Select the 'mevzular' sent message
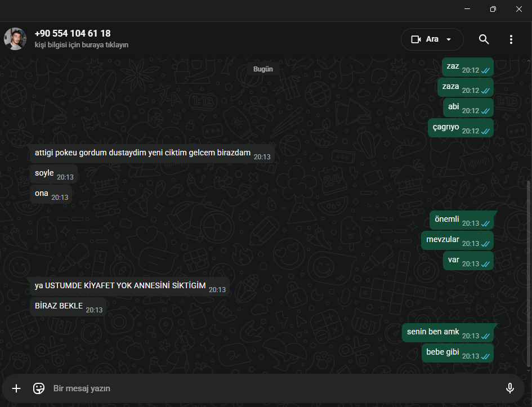Screen dimensions: 532x407 click(457, 240)
